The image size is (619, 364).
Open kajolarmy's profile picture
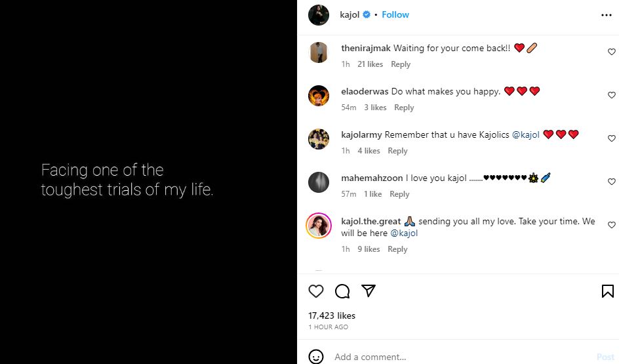click(x=319, y=139)
